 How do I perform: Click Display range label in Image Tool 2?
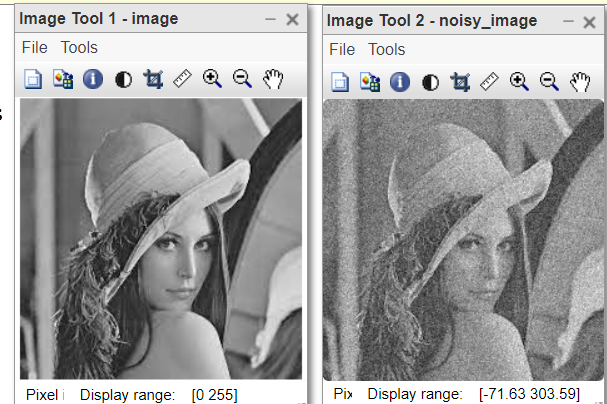coord(415,394)
